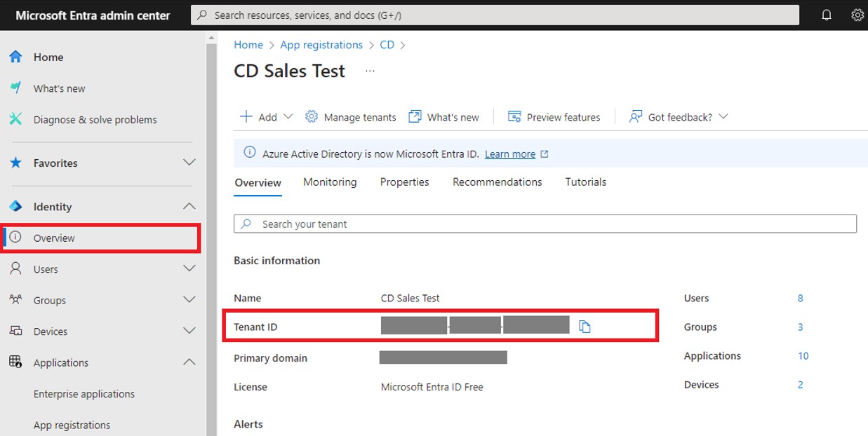Viewport: 868px width, 436px height.
Task: Click the Applications grid icon
Action: [x=15, y=362]
